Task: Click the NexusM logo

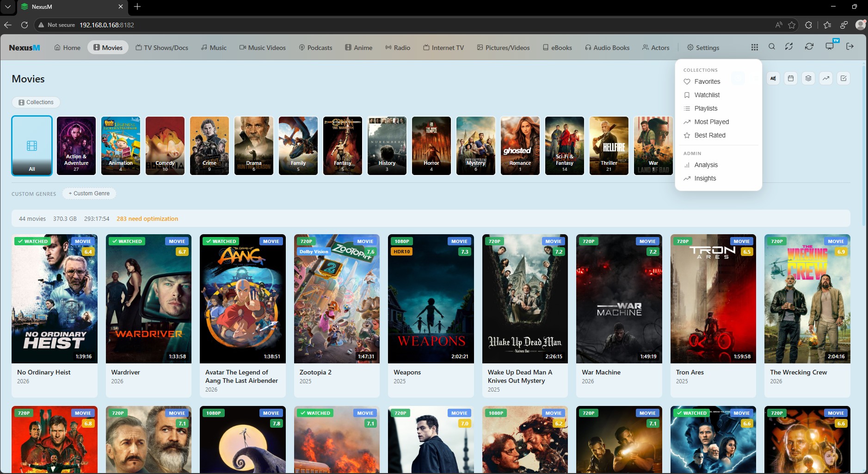Action: [25, 48]
